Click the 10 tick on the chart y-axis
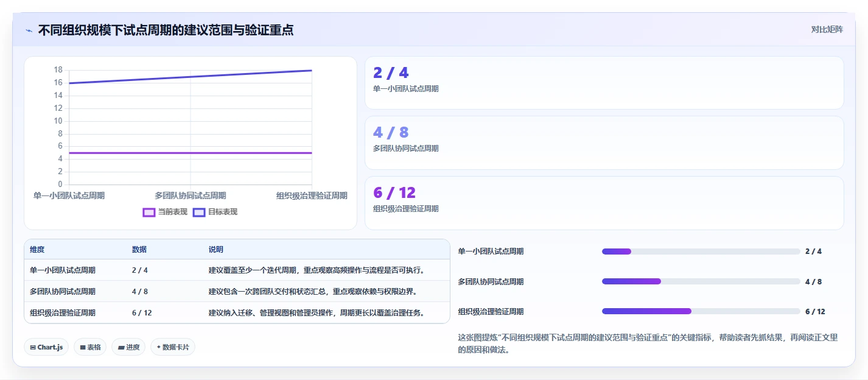Viewport: 868px width, 380px height. point(58,121)
